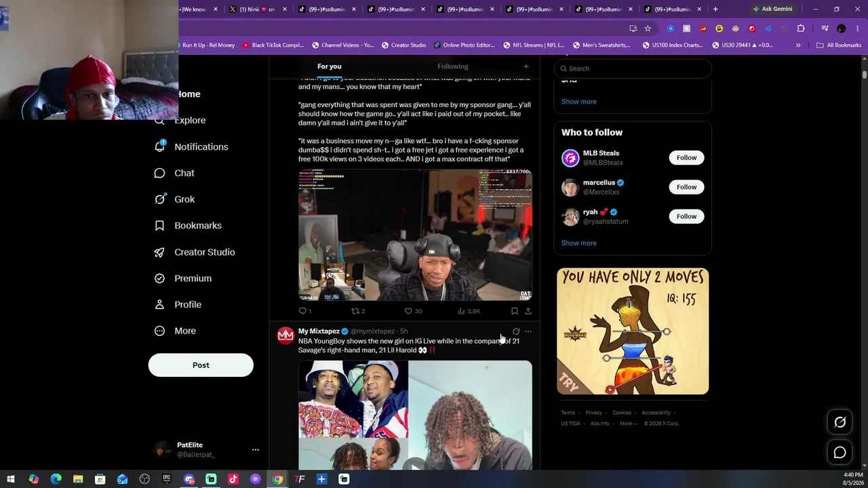Follow marcellus
The width and height of the screenshot is (868, 488).
click(686, 187)
